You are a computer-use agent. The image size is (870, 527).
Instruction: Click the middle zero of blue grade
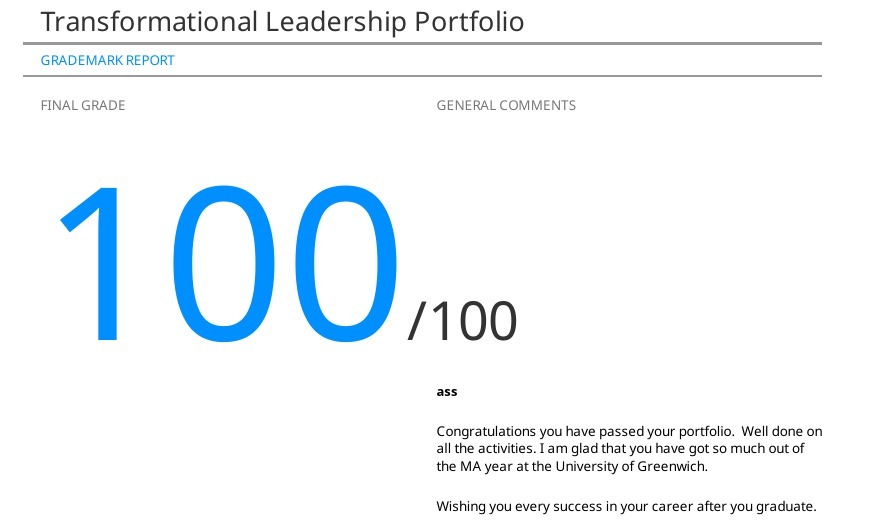[224, 264]
